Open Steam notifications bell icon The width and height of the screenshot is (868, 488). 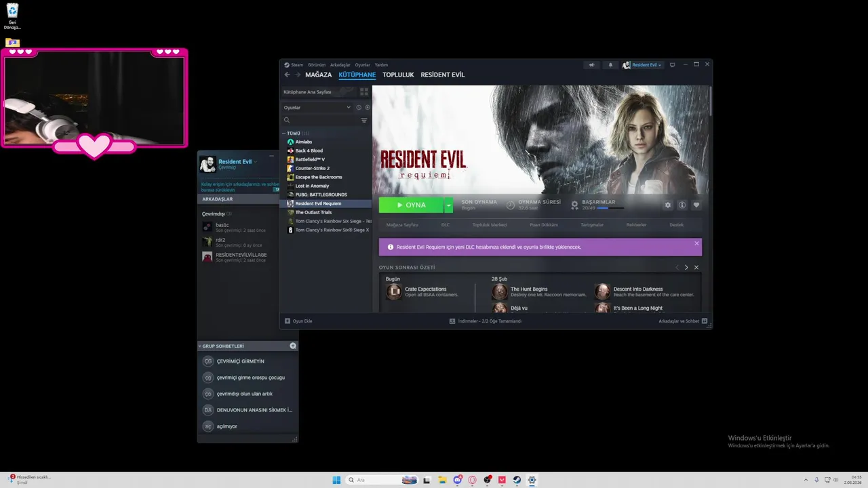click(610, 65)
